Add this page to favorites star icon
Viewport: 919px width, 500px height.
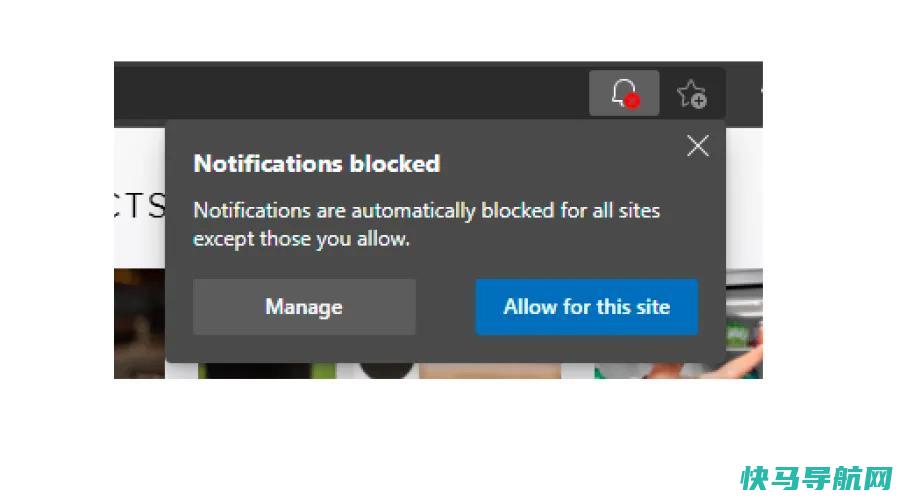point(691,94)
